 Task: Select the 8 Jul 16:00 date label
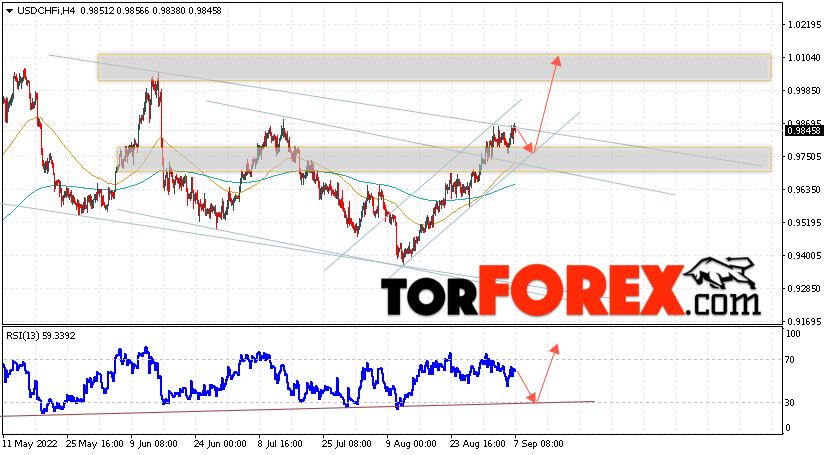coord(280,443)
